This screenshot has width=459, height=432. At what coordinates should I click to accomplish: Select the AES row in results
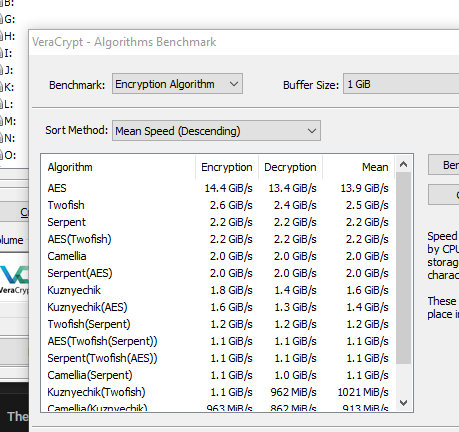click(218, 188)
